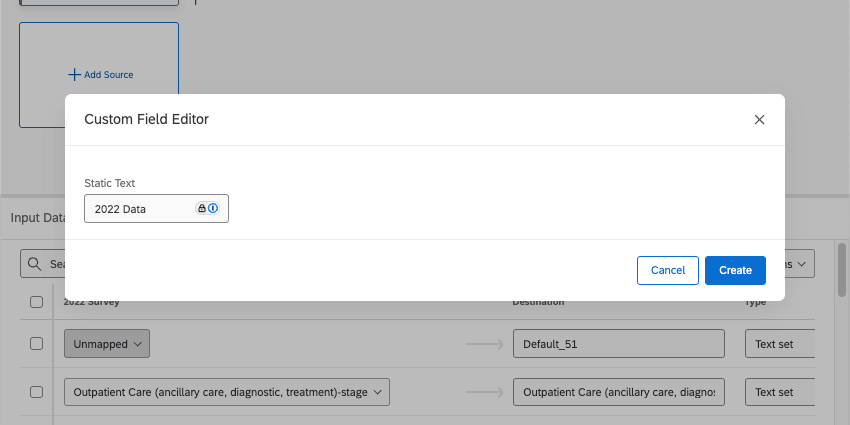The width and height of the screenshot is (850, 425).
Task: Close the Custom Field Editor dialog
Action: pos(759,120)
